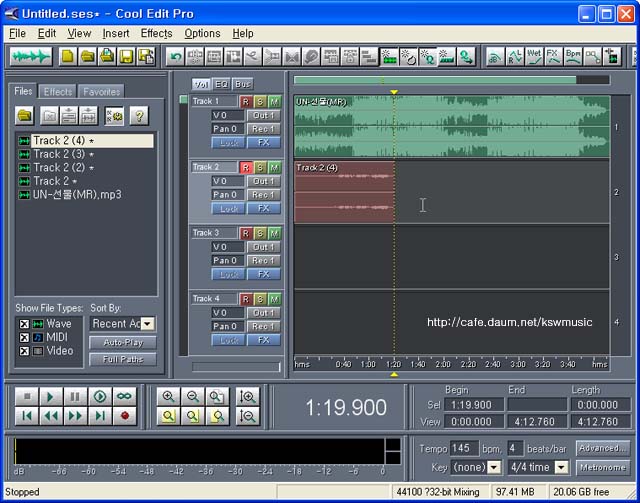This screenshot has width=640, height=503.
Task: Toggle the Wave file type checkbox
Action: pos(24,324)
